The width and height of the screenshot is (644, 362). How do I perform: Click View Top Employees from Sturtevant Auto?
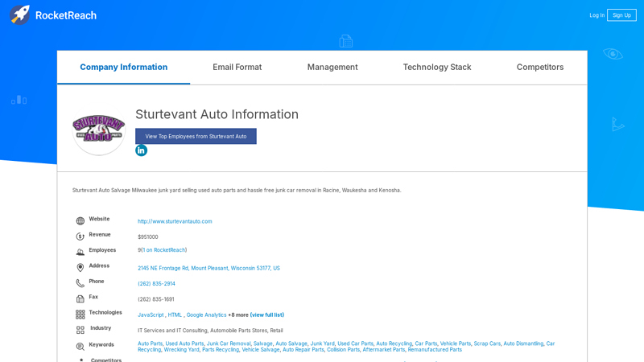196,136
